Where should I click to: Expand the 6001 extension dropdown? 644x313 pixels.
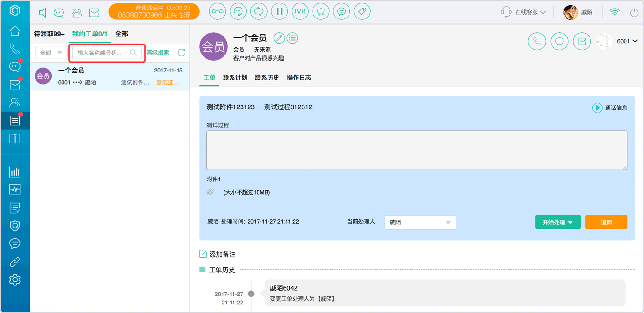(x=627, y=41)
